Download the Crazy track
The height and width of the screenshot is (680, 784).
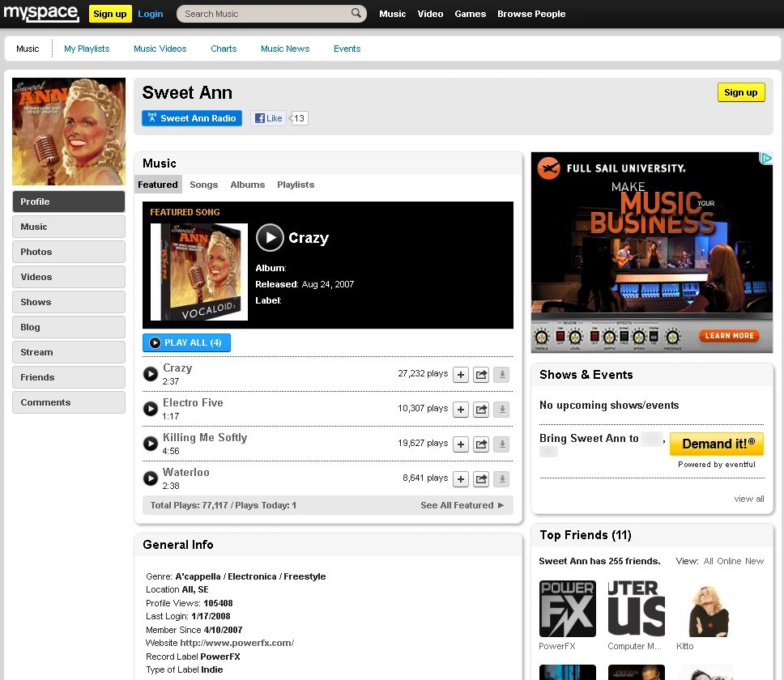[x=501, y=375]
